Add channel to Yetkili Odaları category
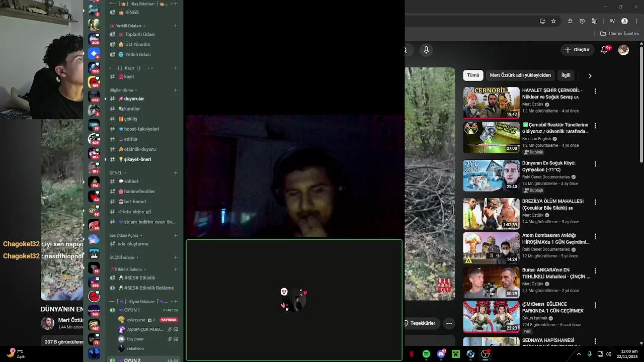Screen dimensions: 644x362 coord(176,26)
